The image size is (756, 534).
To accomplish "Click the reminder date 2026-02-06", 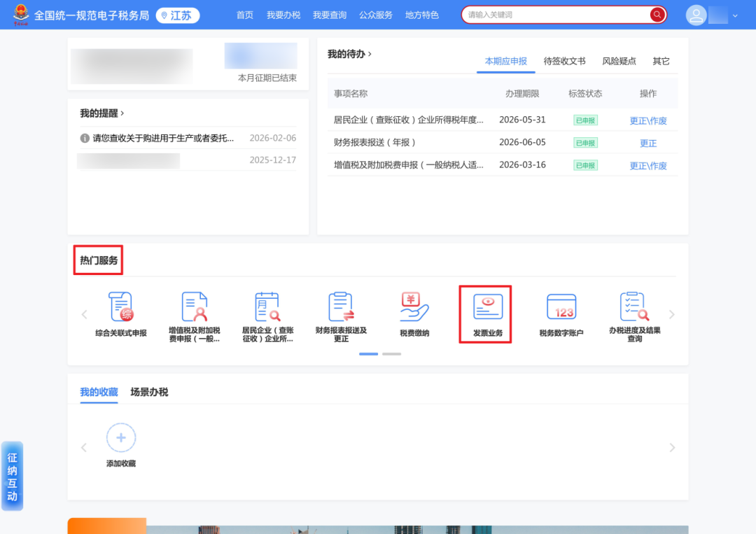I will tap(272, 139).
